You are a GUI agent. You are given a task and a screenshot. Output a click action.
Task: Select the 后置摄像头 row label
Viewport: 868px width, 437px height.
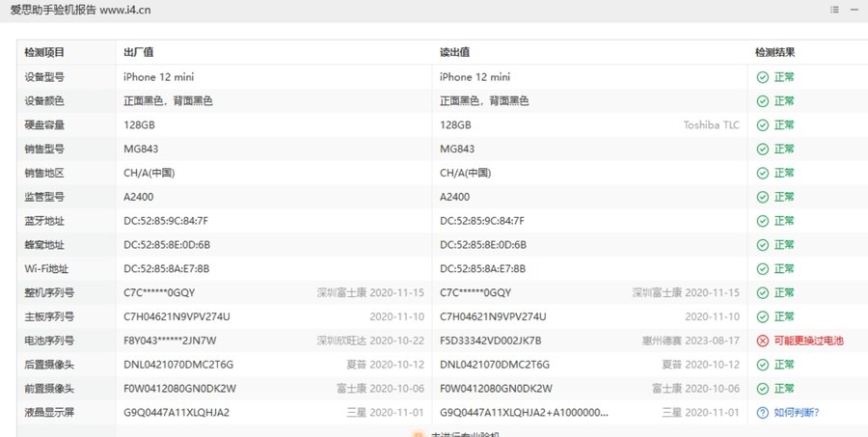click(49, 365)
